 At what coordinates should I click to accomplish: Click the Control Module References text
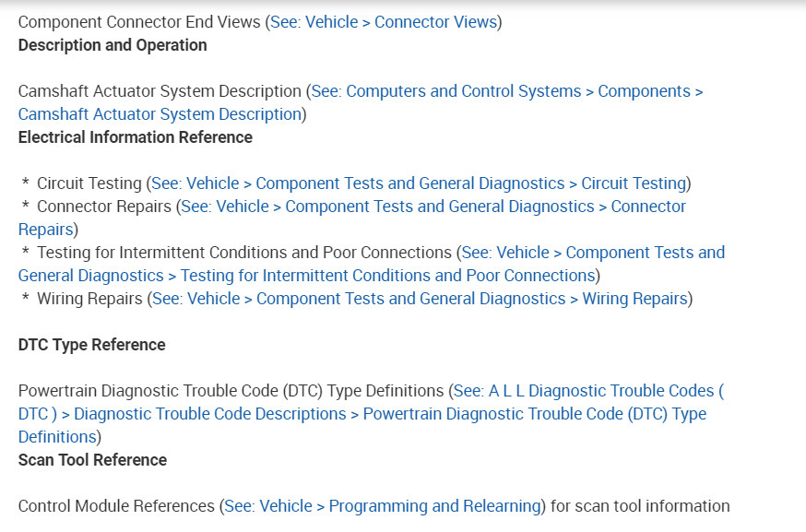coord(116,506)
